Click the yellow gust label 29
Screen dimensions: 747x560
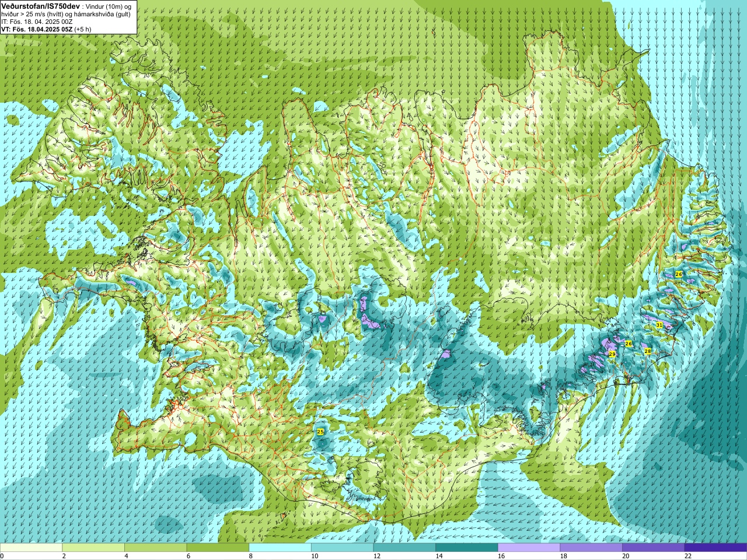point(612,354)
